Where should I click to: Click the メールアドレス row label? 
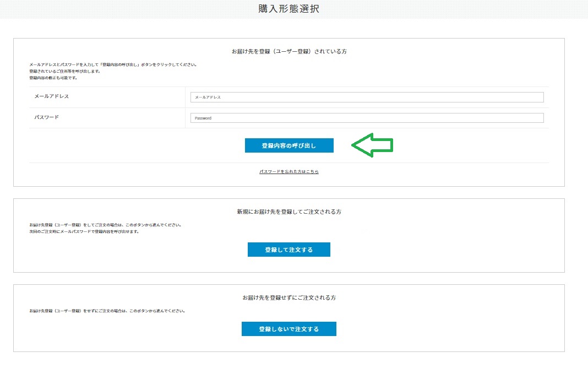(x=52, y=96)
